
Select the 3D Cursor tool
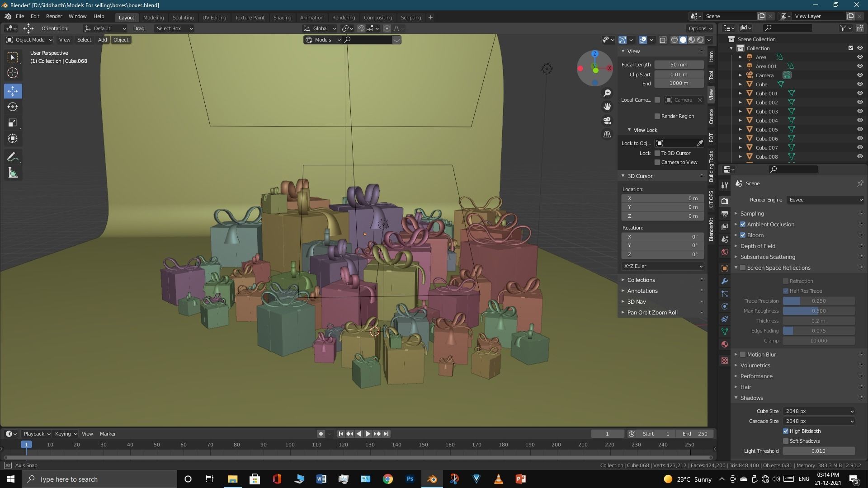pos(13,73)
